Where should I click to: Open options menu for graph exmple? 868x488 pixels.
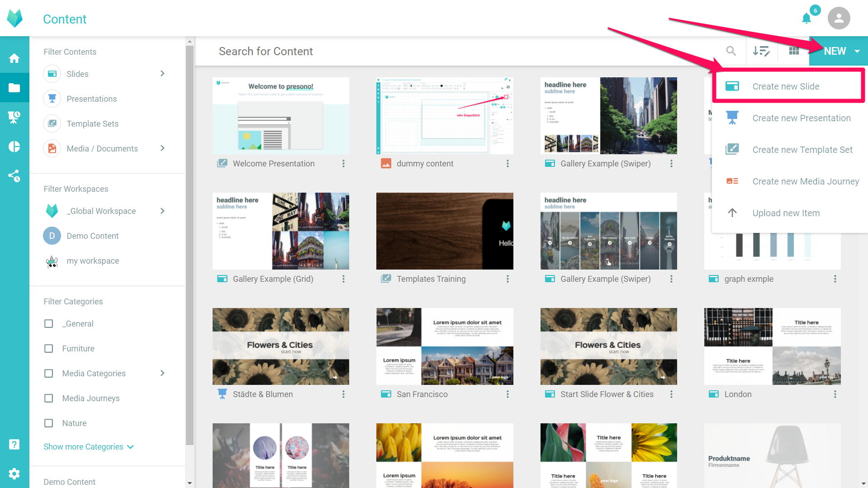tap(835, 279)
